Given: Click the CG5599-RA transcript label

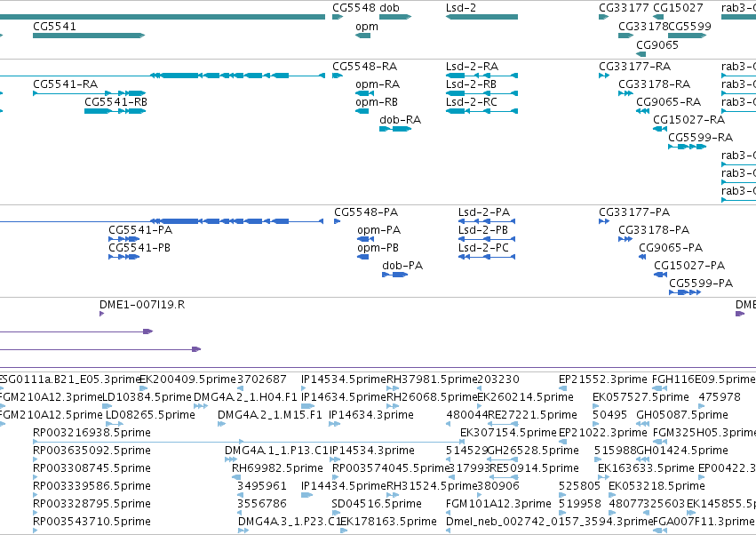Looking at the screenshot, I should click(x=701, y=138).
